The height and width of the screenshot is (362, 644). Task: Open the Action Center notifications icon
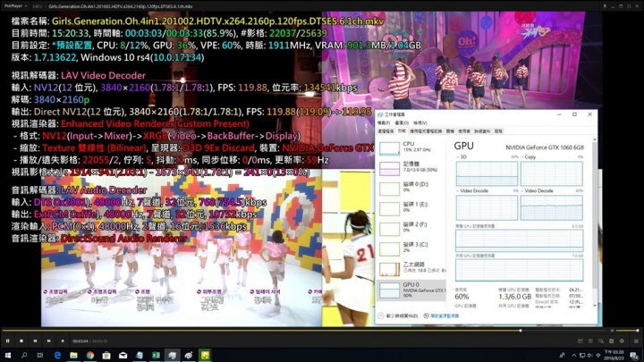634,355
